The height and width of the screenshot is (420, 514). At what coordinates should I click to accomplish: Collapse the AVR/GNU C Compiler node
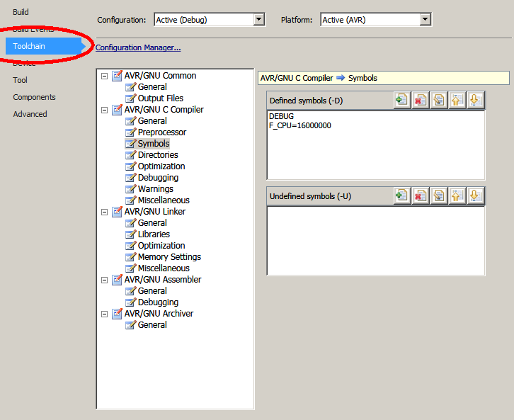pos(104,110)
